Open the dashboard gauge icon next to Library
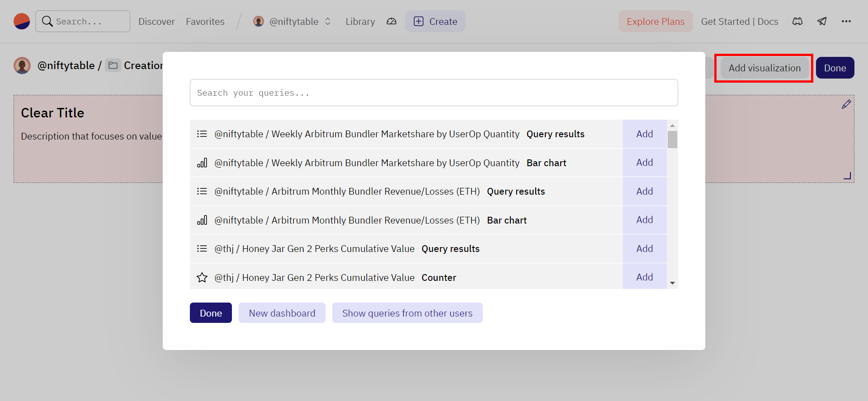The width and height of the screenshot is (868, 401). tap(392, 21)
